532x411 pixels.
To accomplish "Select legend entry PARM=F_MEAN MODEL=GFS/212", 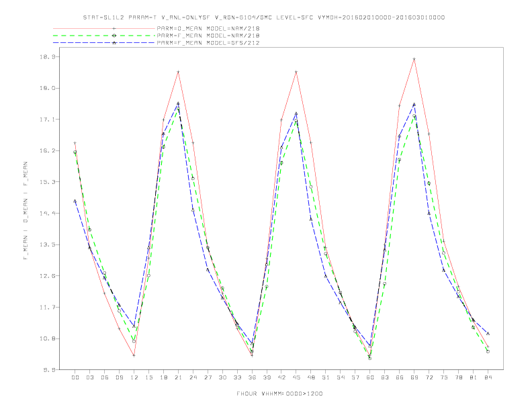I will pyautogui.click(x=208, y=43).
